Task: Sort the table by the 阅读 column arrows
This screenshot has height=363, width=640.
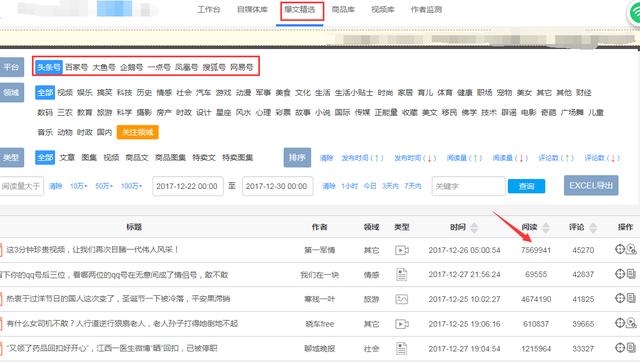Action: [x=546, y=227]
